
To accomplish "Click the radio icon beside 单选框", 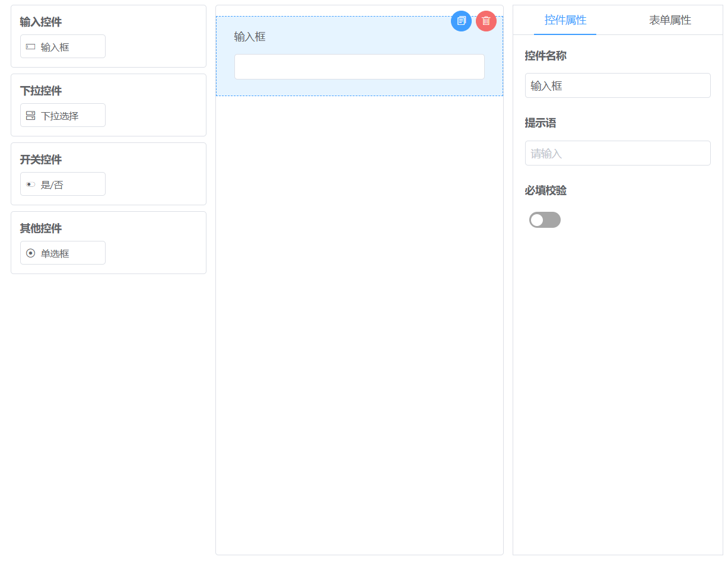I will click(x=30, y=253).
